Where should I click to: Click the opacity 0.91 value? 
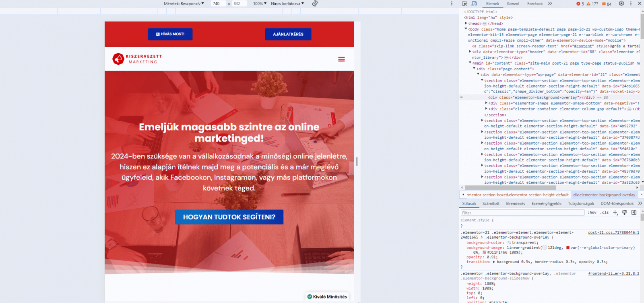pyautogui.click(x=492, y=257)
